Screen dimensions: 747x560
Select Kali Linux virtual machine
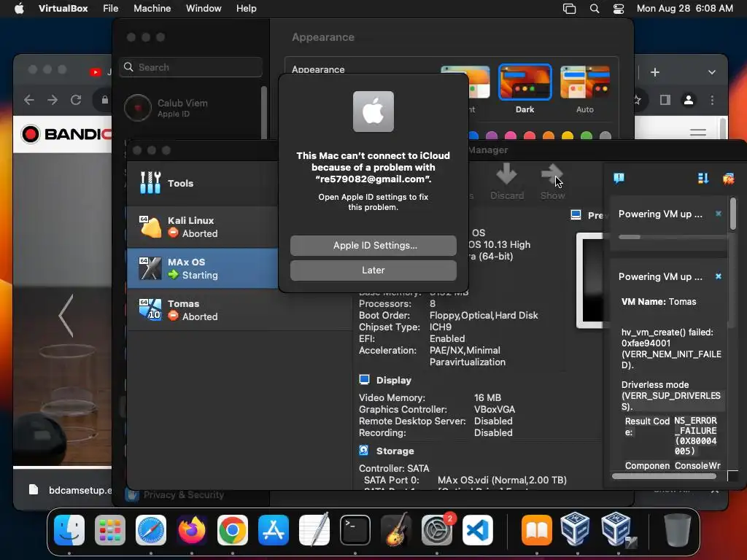tap(204, 227)
